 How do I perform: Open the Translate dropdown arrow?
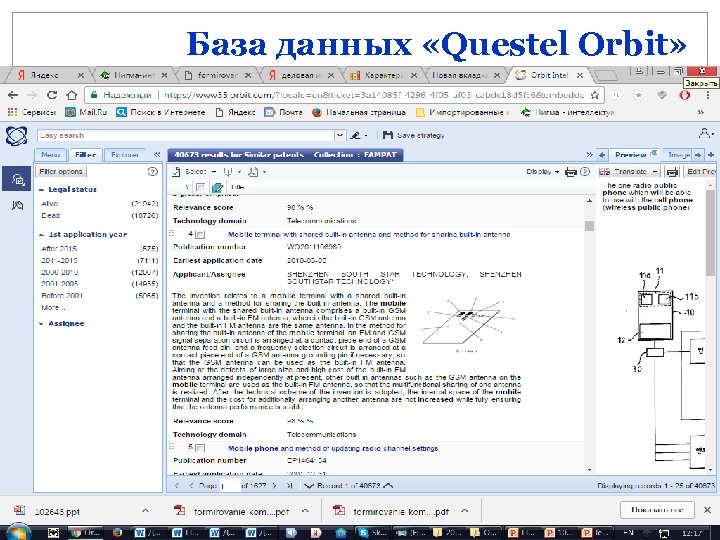[x=655, y=172]
